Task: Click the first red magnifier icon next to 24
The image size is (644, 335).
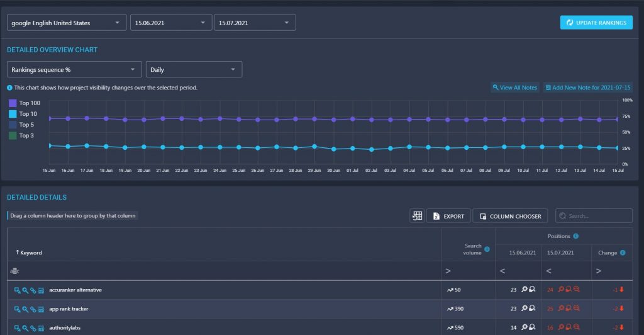Action: coord(561,290)
